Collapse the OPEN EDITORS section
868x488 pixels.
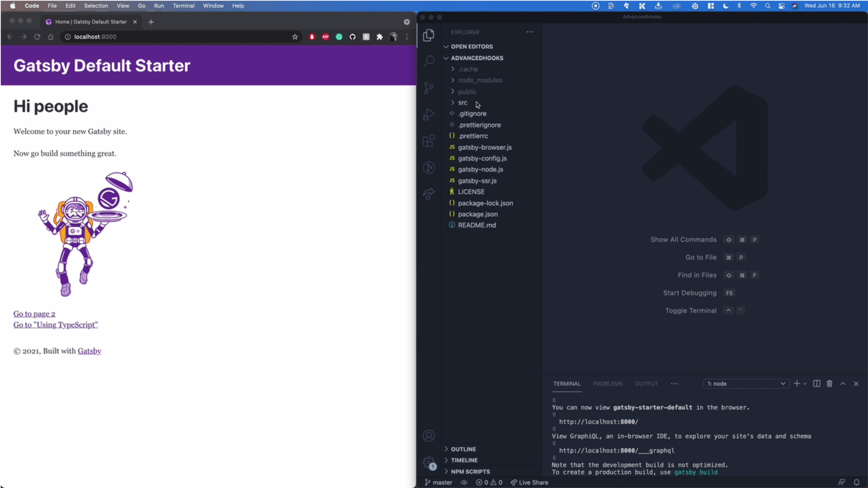[472, 47]
